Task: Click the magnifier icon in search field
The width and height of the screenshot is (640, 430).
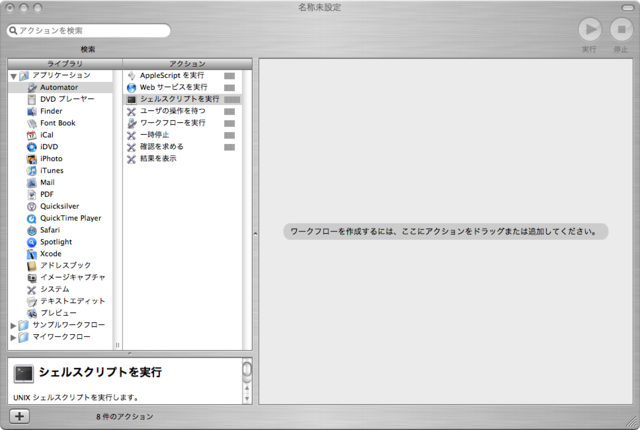Action: [x=13, y=31]
